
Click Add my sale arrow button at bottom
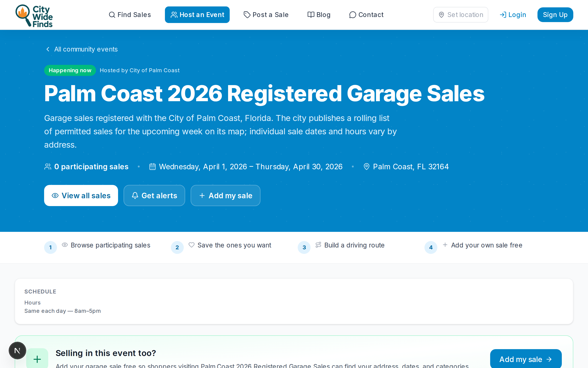point(526,359)
